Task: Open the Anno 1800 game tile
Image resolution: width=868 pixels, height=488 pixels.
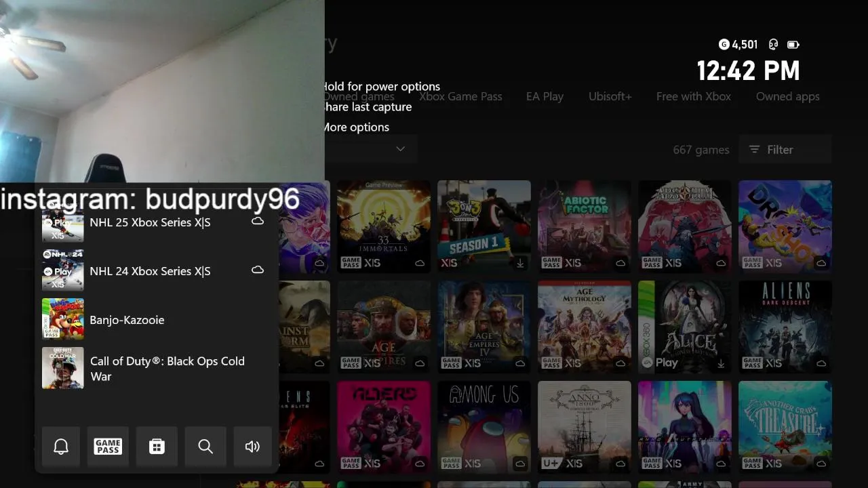Action: [585, 427]
